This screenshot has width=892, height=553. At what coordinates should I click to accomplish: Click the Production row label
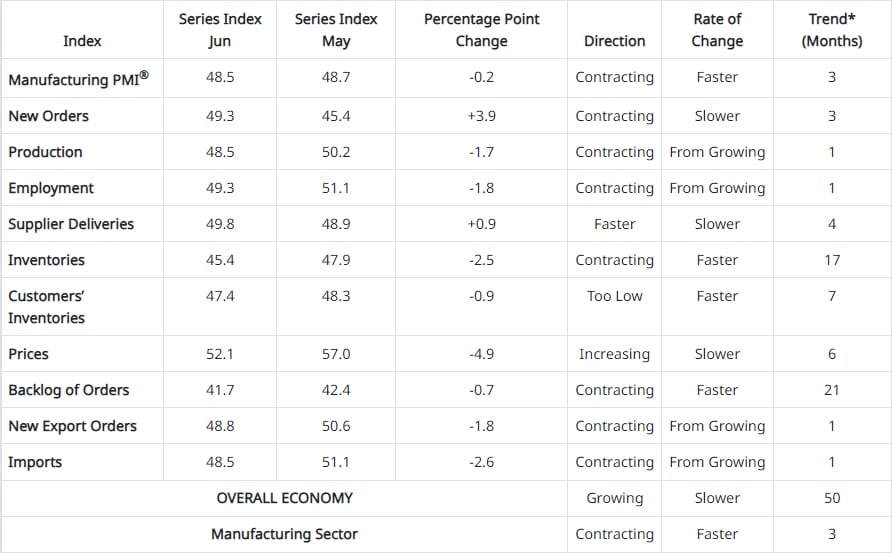45,152
